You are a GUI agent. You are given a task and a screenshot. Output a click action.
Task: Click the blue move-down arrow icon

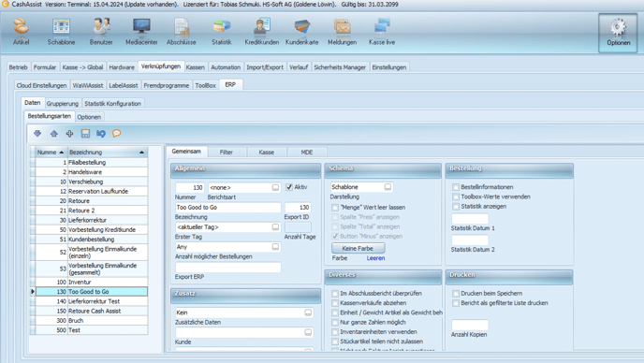coord(37,134)
